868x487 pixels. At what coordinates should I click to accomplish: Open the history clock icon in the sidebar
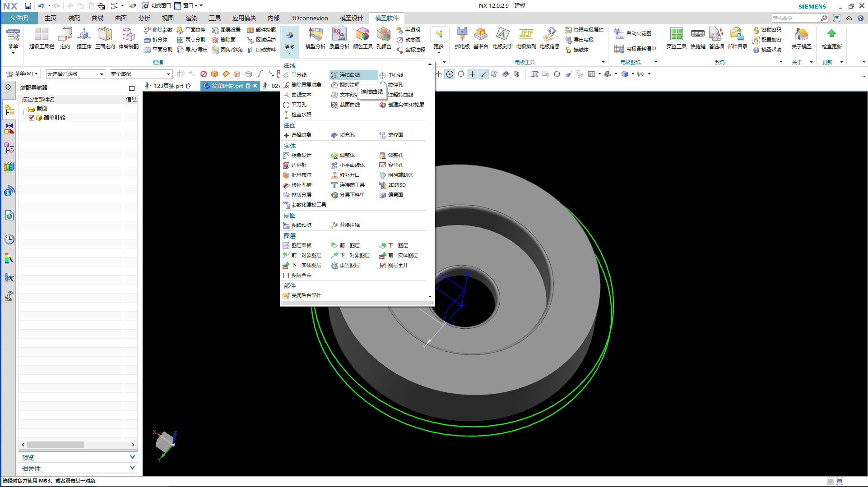[x=9, y=239]
